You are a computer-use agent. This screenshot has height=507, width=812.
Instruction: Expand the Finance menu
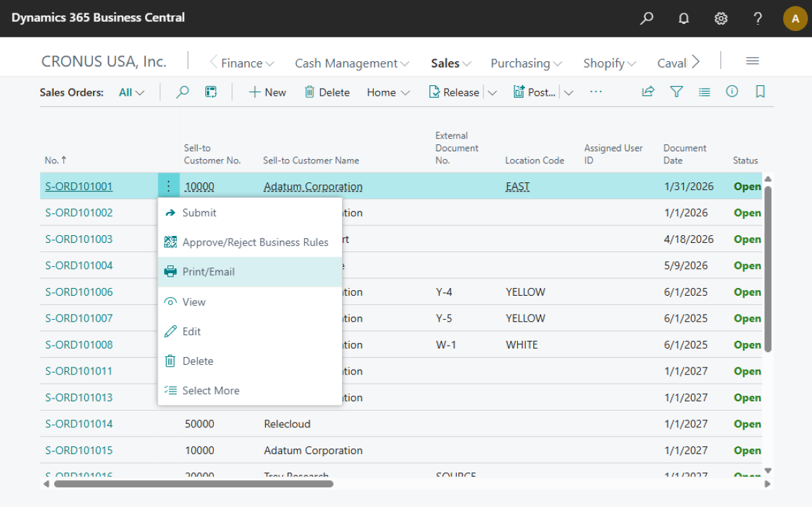pos(248,63)
